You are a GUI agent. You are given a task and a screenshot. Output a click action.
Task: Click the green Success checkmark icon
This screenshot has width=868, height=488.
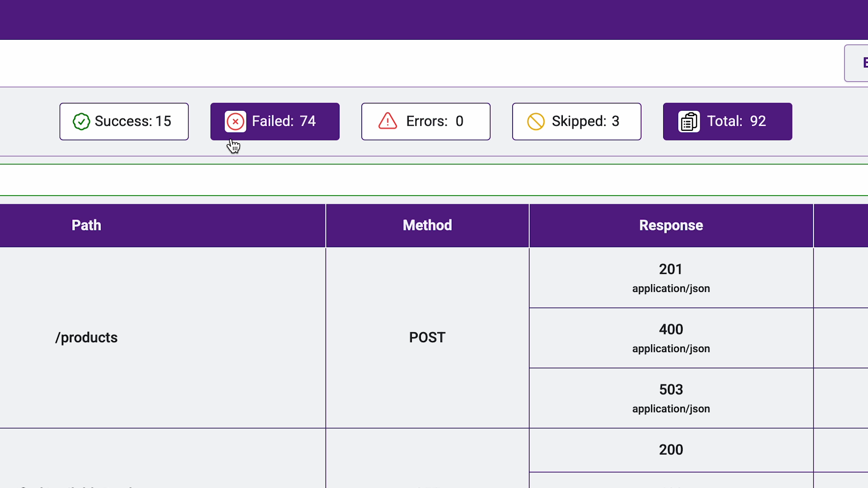pyautogui.click(x=81, y=122)
